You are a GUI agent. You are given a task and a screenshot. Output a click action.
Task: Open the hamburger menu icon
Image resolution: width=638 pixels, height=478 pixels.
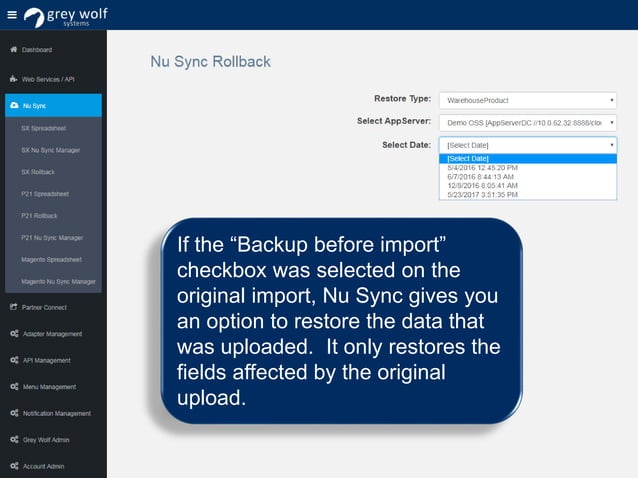tap(12, 15)
